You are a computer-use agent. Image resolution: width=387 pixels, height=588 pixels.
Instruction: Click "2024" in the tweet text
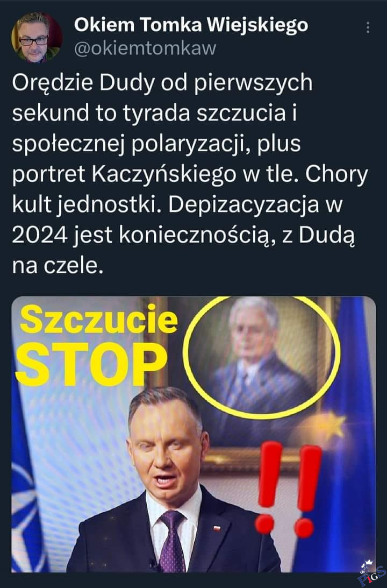[x=40, y=236]
